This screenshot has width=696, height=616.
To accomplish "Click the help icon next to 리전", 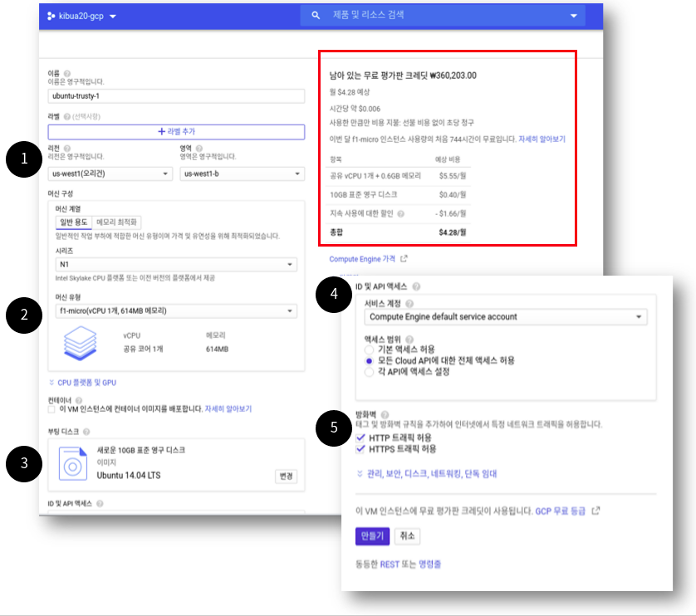I will (x=67, y=149).
